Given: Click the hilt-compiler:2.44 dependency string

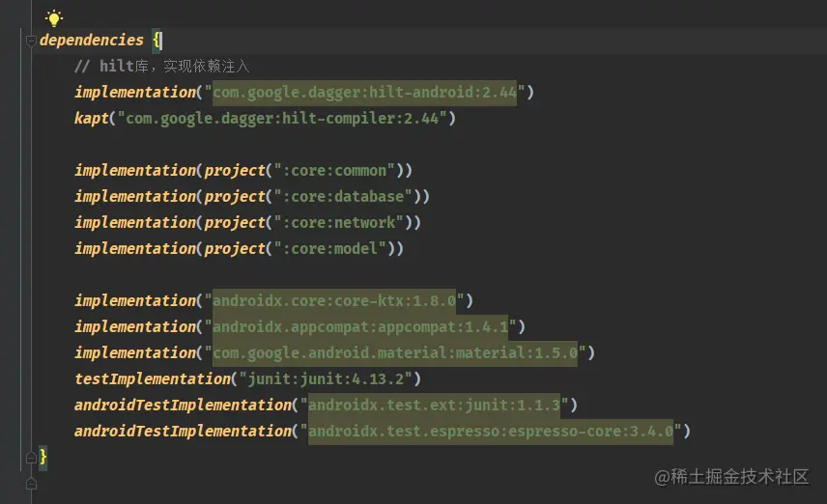Looking at the screenshot, I should click(282, 118).
